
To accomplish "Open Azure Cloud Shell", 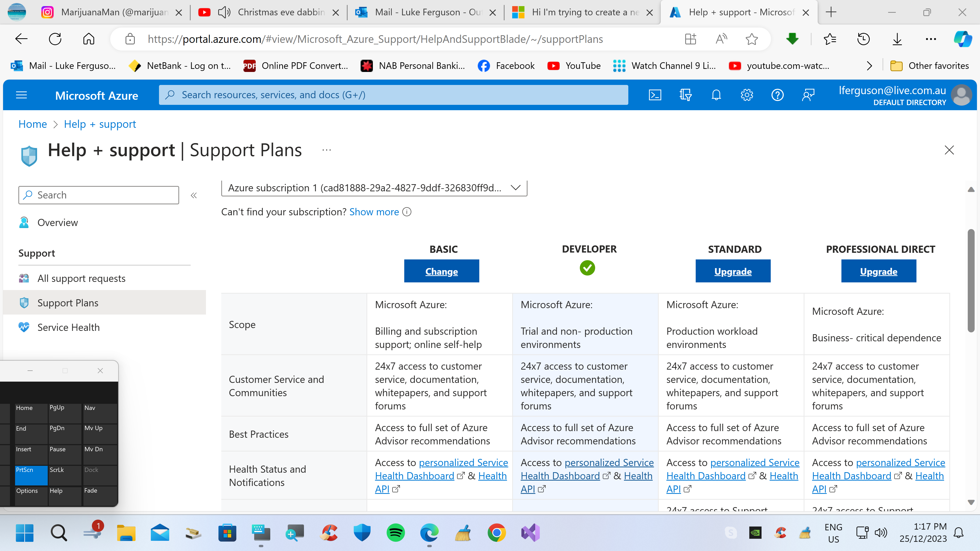I will click(655, 95).
